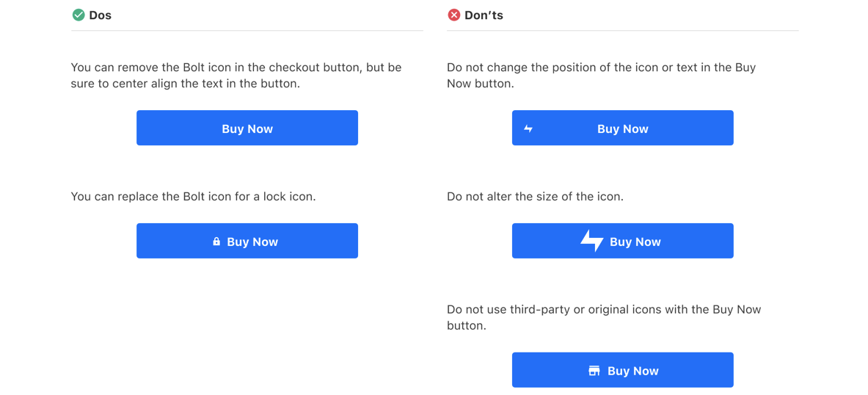Select the Don'ts heading

tap(484, 15)
